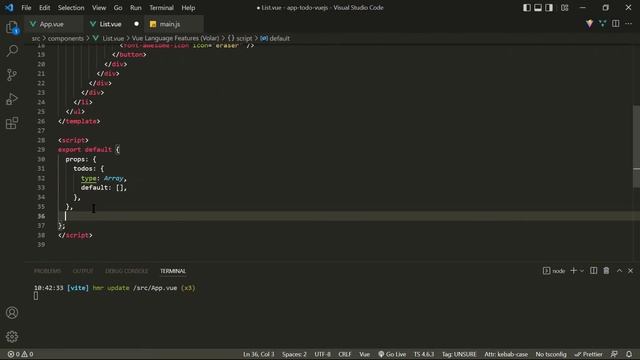This screenshot has width=640, height=360.
Task: Open the Go menu
Action: [118, 8]
